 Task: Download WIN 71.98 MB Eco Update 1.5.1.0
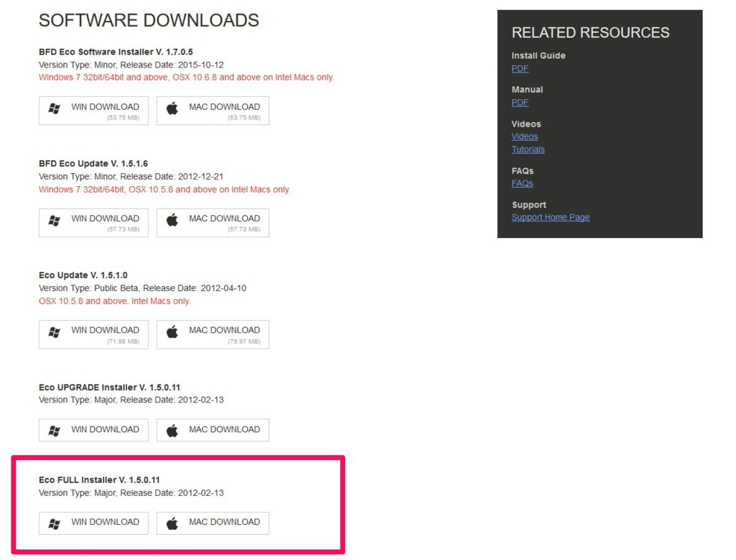click(x=93, y=334)
